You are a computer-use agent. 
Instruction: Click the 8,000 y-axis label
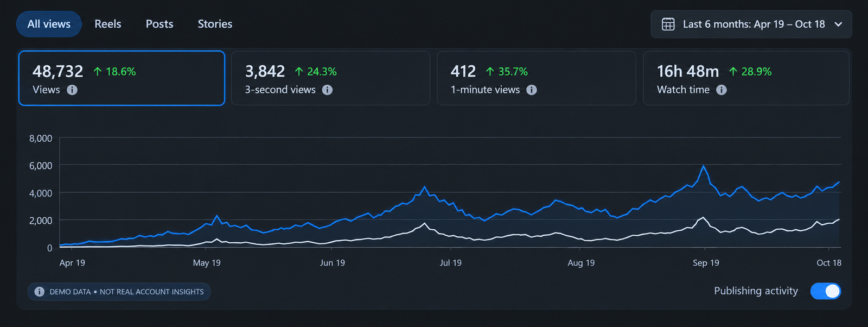pyautogui.click(x=41, y=139)
